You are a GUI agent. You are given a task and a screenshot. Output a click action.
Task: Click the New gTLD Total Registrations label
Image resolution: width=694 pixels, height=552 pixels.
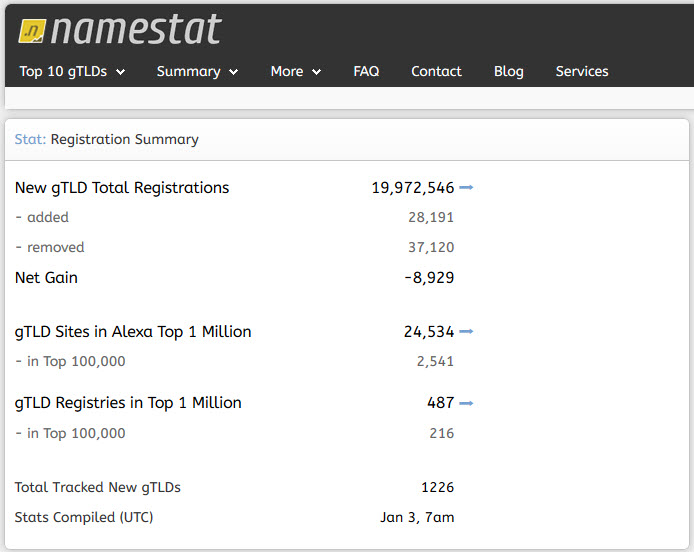122,188
